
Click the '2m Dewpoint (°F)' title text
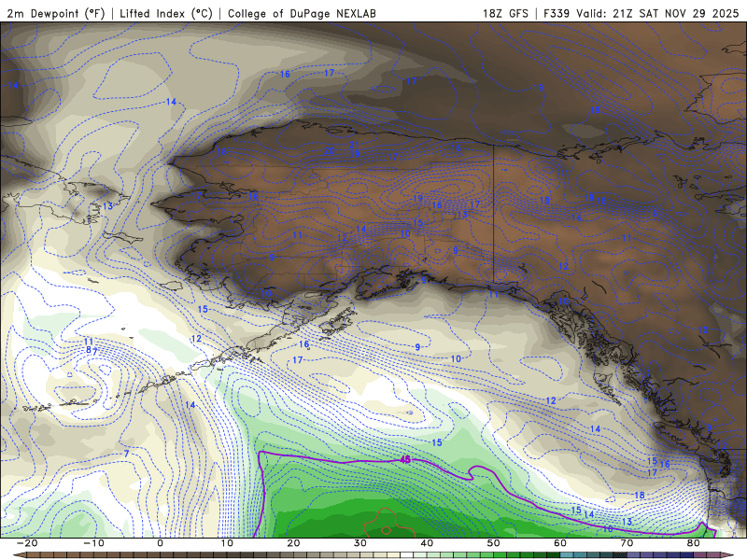[56, 13]
